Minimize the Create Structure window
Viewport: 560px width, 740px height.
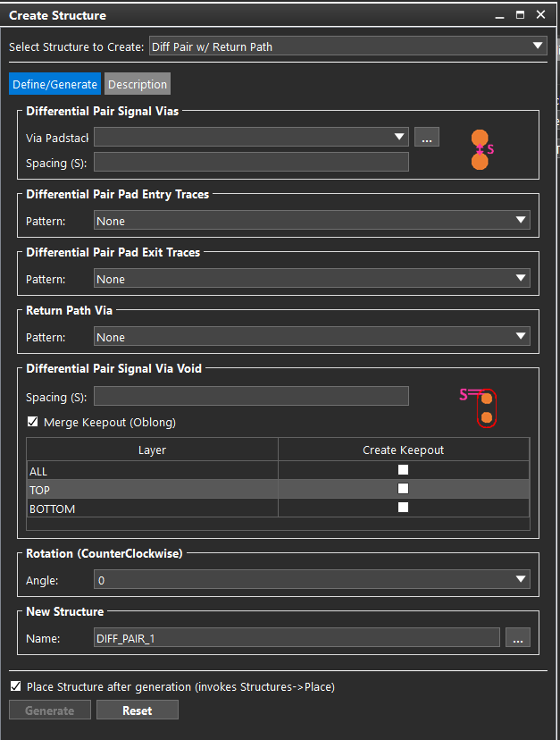[500, 15]
